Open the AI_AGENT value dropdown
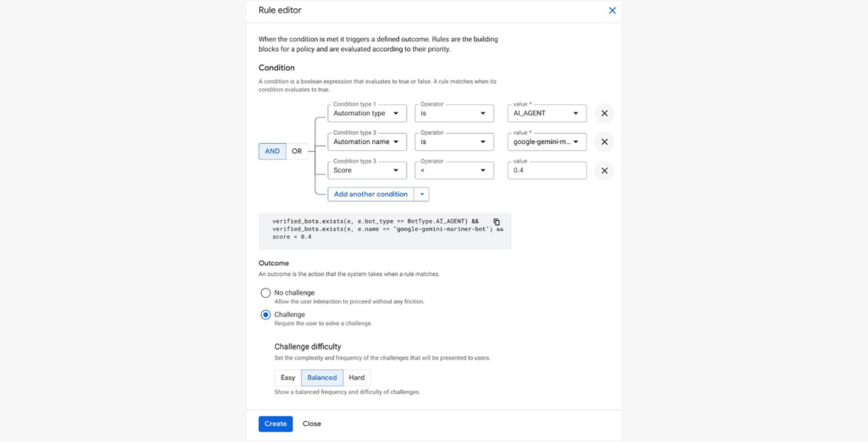The image size is (868, 442). [x=548, y=113]
